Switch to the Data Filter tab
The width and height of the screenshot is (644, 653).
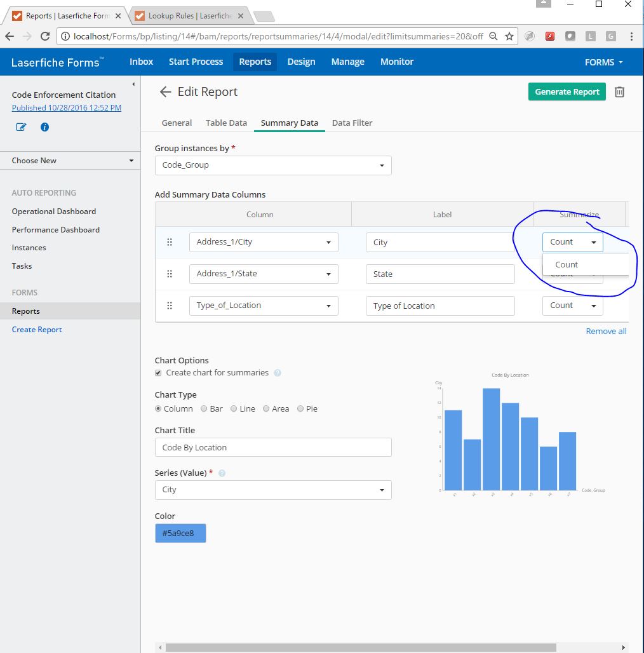pos(352,123)
